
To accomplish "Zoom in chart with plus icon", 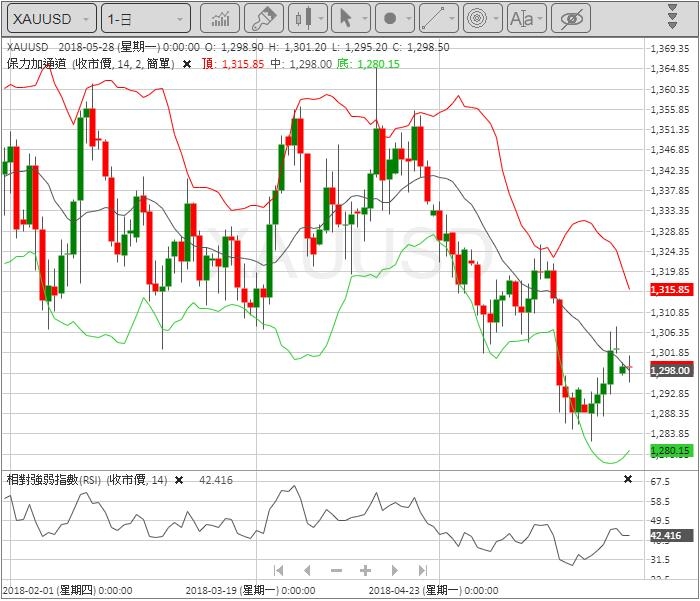I will (x=365, y=570).
